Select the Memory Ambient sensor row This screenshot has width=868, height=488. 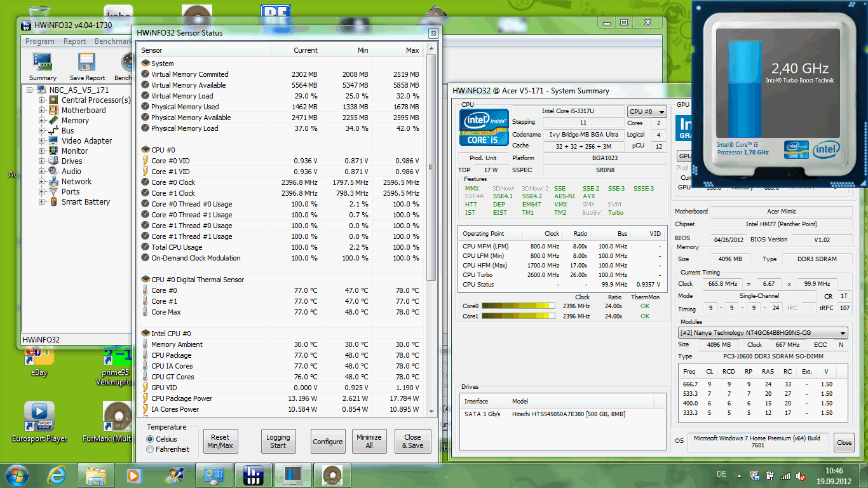[x=281, y=344]
